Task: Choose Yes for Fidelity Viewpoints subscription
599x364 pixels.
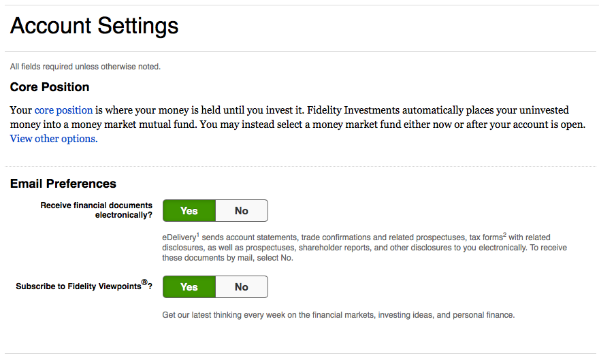Action: 189,287
